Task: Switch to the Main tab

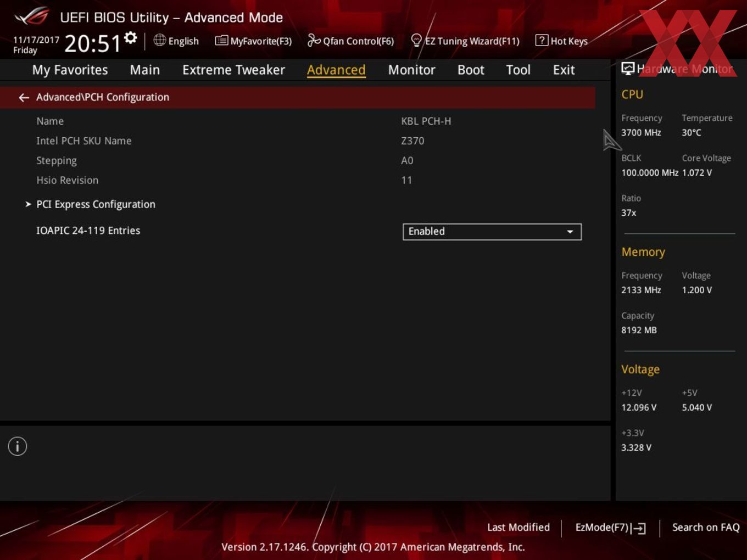Action: click(x=145, y=70)
